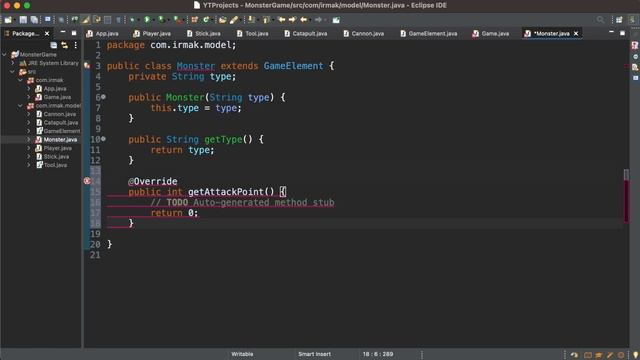Viewport: 640px width, 360px height.
Task: Click the Open Type folder icon
Action: click(x=222, y=20)
